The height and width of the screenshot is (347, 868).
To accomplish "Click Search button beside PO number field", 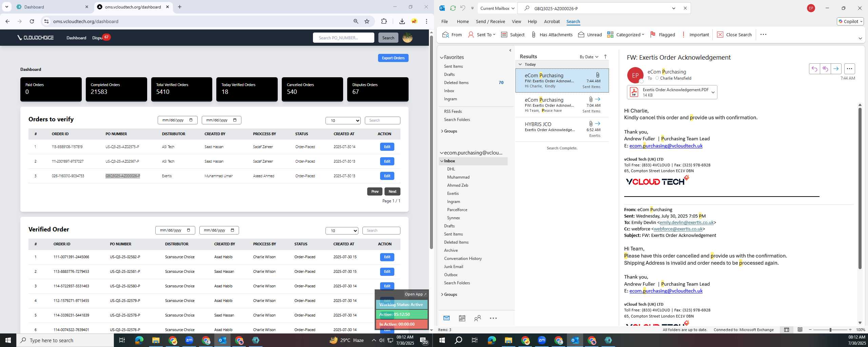I will pyautogui.click(x=388, y=38).
